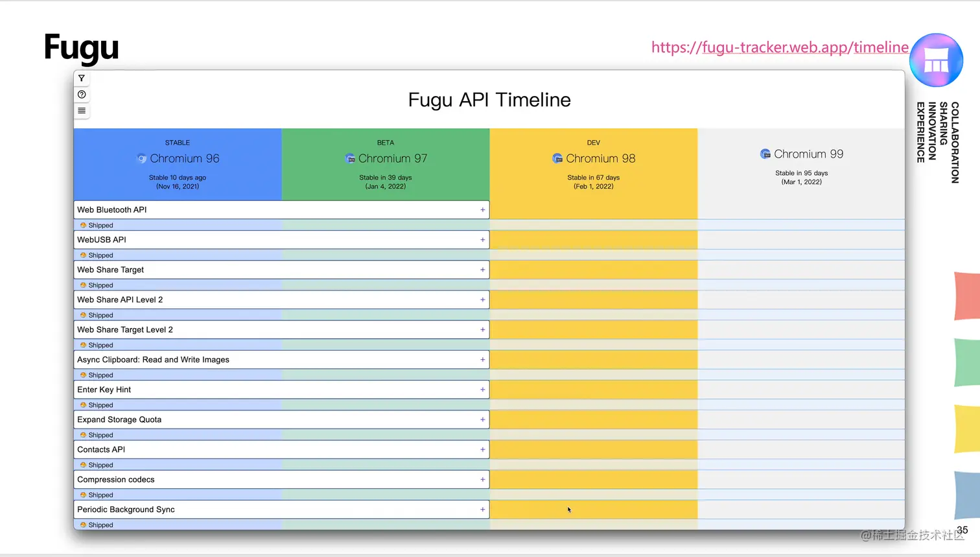The height and width of the screenshot is (557, 980).
Task: Click the Shipped status icon under Expand Storage Quota
Action: [83, 434]
